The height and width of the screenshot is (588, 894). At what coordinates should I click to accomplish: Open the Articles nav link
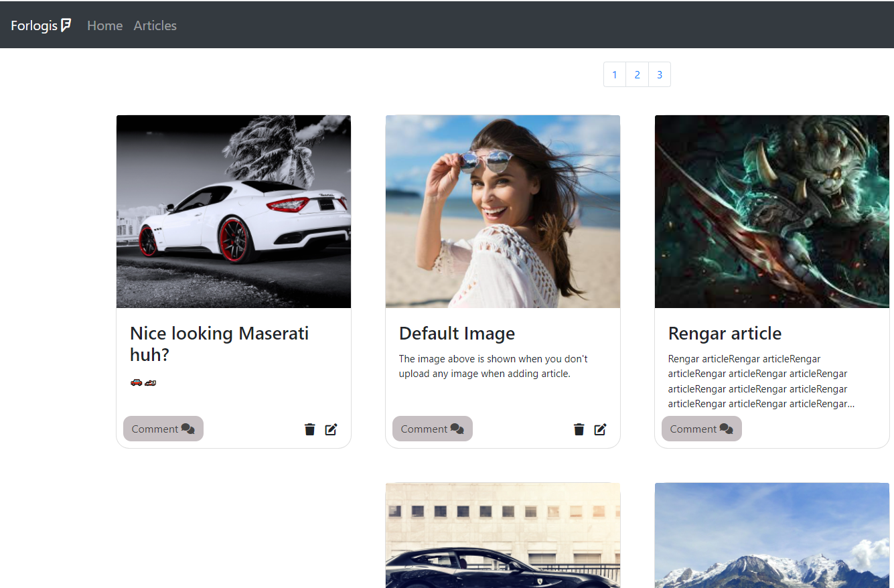(x=155, y=25)
